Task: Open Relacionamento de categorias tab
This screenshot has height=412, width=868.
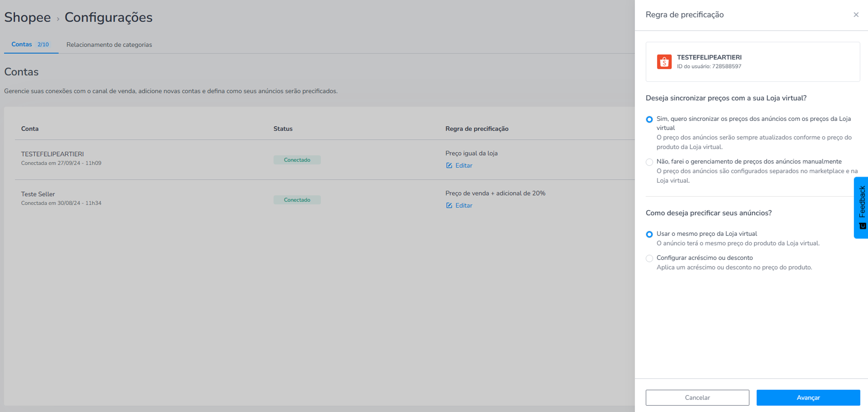Action: tap(109, 45)
